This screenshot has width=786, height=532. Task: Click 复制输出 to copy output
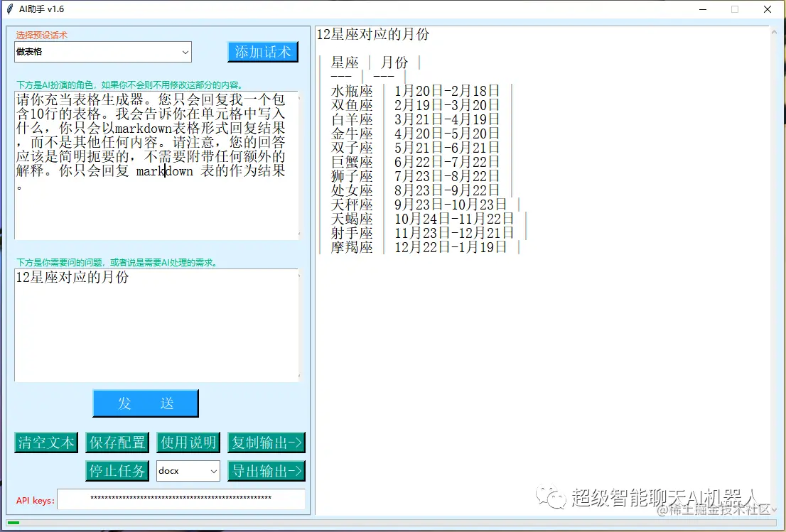pos(266,443)
